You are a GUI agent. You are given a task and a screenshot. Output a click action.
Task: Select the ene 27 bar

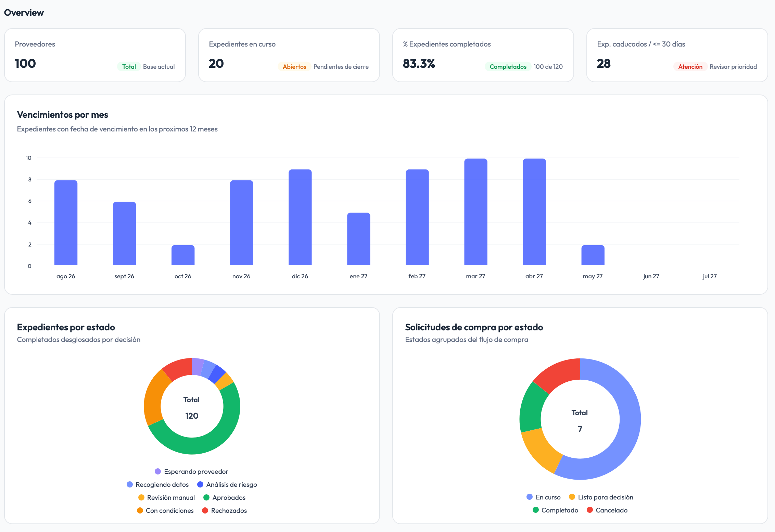point(358,239)
